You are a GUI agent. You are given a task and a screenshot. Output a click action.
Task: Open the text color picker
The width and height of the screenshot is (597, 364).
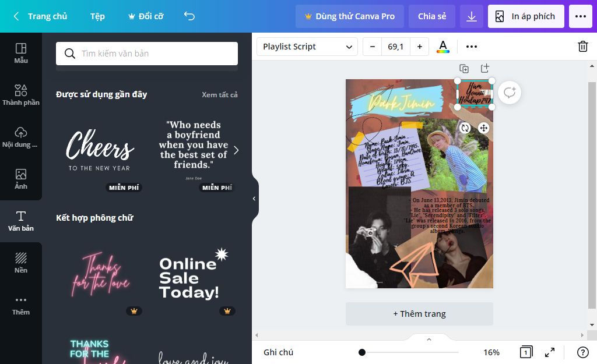tap(443, 47)
